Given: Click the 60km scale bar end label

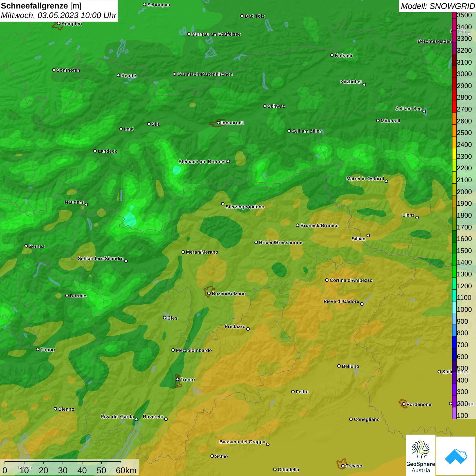Looking at the screenshot, I should point(126,470).
